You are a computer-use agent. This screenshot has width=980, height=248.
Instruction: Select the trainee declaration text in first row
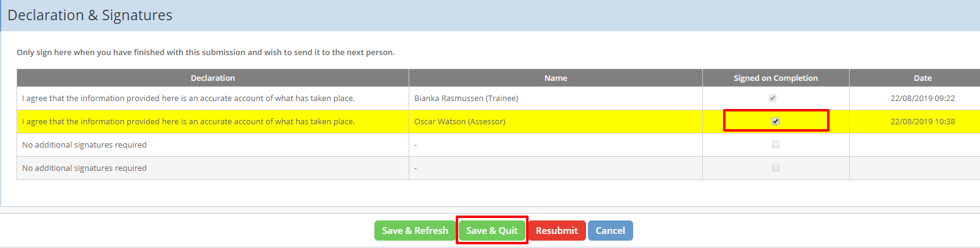[188, 99]
